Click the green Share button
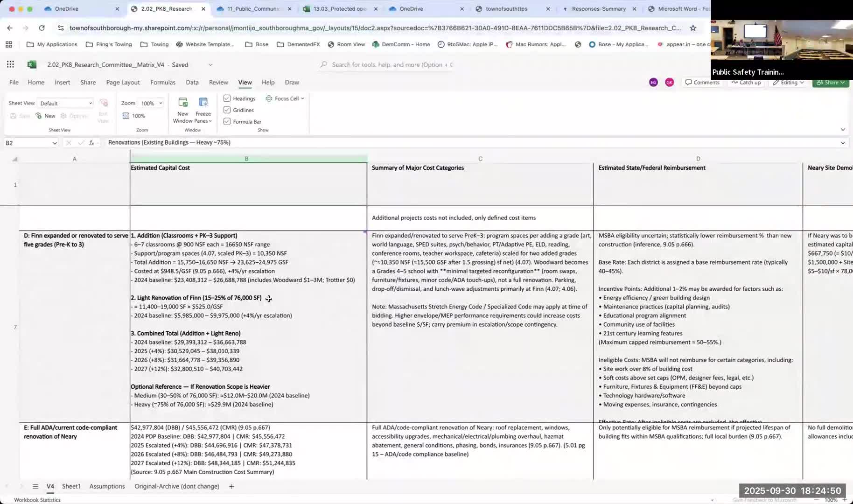 click(x=831, y=83)
